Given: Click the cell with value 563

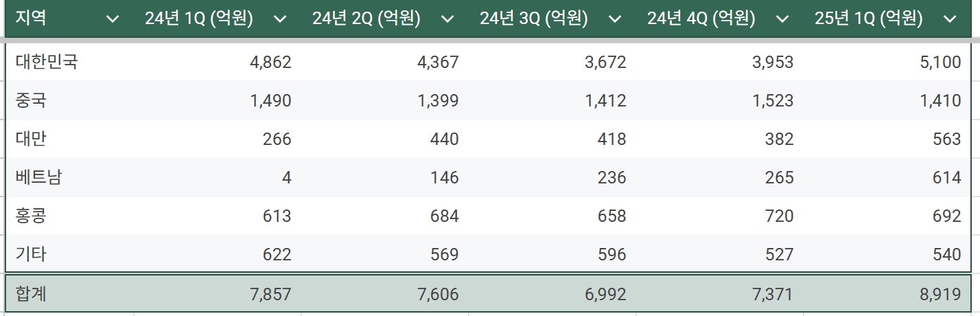Looking at the screenshot, I should 887,139.
